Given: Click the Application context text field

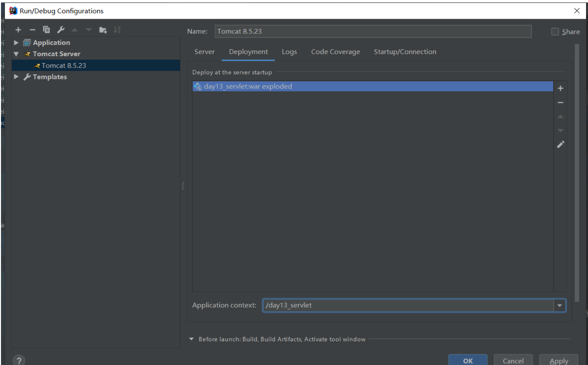Looking at the screenshot, I should pos(408,305).
